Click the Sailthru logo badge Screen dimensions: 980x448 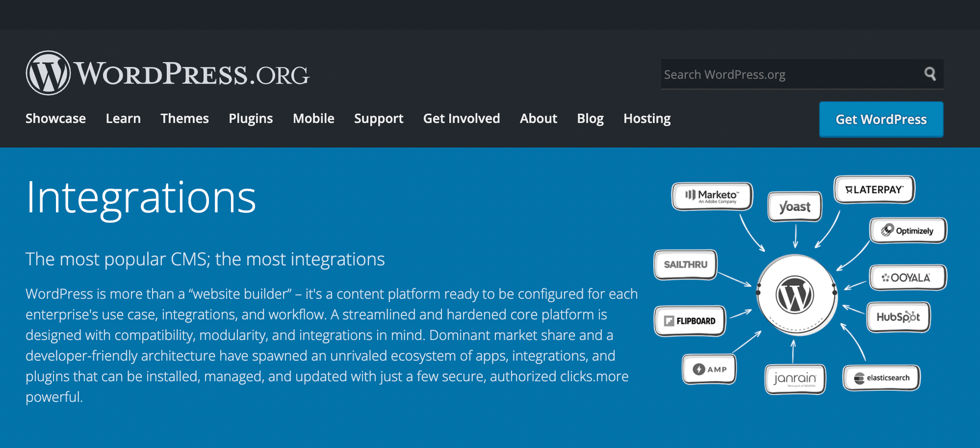coord(686,265)
